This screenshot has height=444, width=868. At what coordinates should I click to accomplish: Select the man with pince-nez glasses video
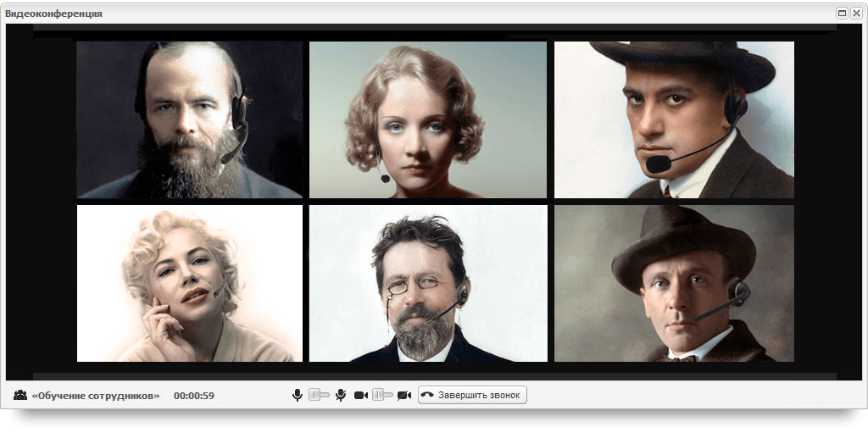coord(428,284)
